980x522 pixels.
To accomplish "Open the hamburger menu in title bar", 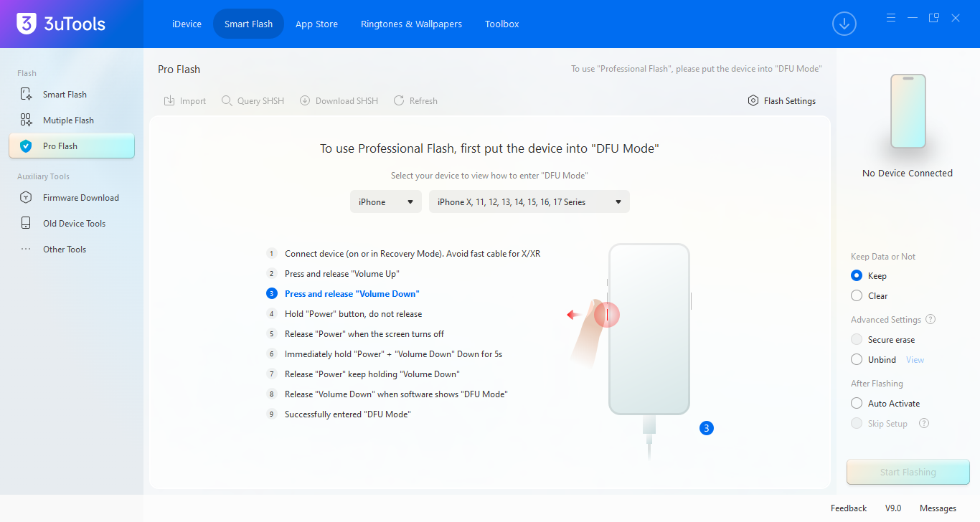I will tap(891, 18).
